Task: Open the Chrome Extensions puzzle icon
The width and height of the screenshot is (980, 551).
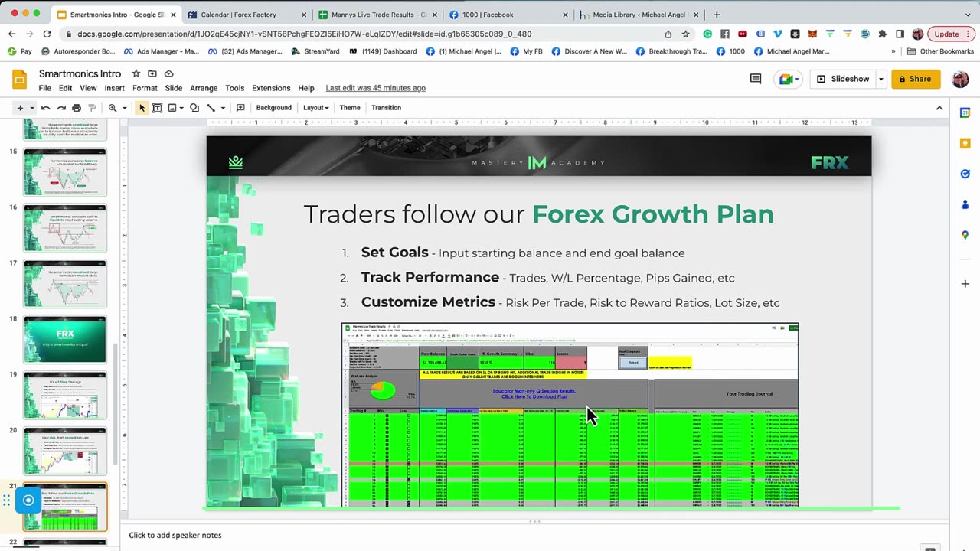Action: (883, 34)
